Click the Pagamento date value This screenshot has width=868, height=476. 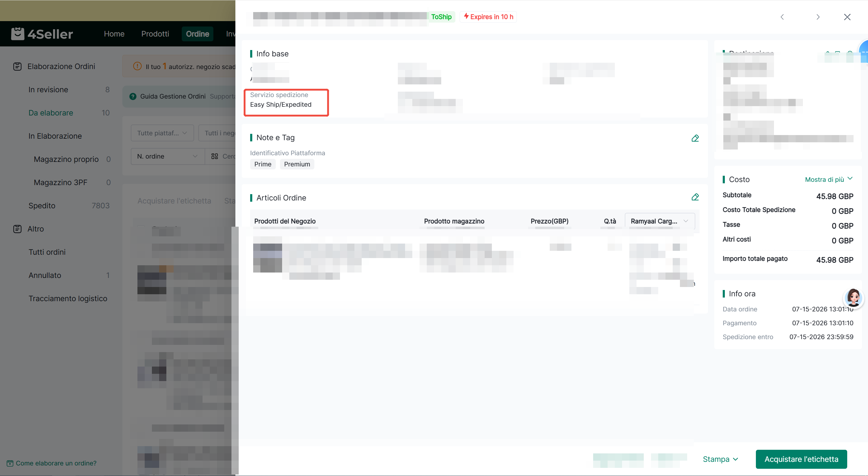point(822,323)
